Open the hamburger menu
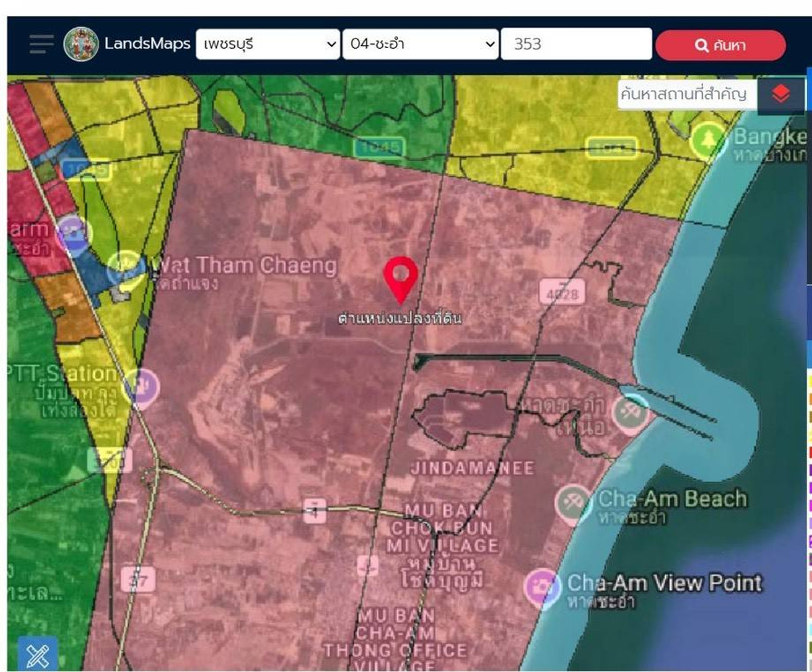The width and height of the screenshot is (812, 672). pos(41,45)
